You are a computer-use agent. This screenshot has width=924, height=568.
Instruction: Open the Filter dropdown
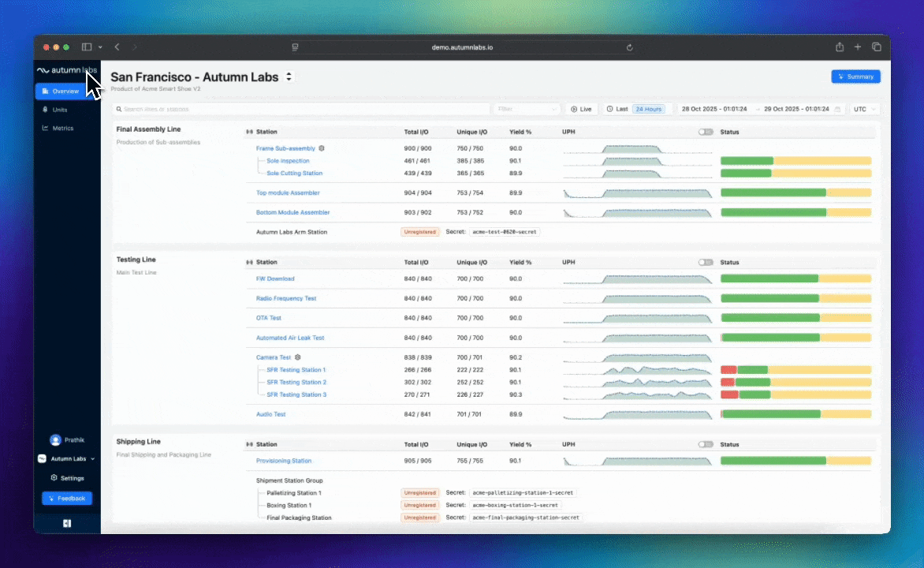tap(527, 109)
